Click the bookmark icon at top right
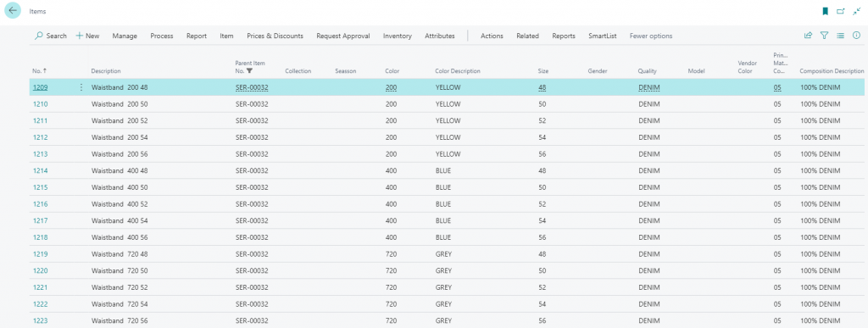 [x=826, y=11]
